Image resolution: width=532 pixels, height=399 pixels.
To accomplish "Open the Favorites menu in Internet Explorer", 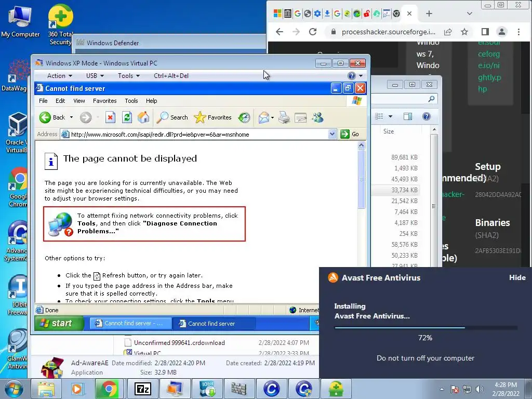I will (x=105, y=101).
